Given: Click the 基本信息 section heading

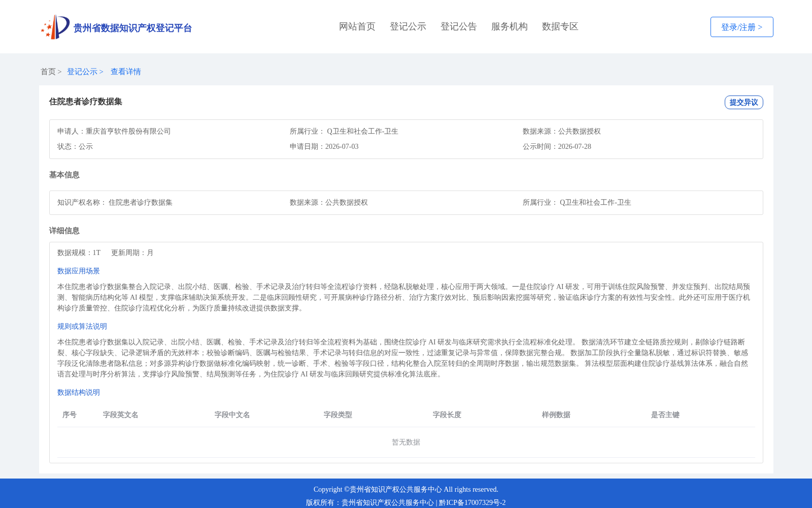Looking at the screenshot, I should (x=64, y=175).
